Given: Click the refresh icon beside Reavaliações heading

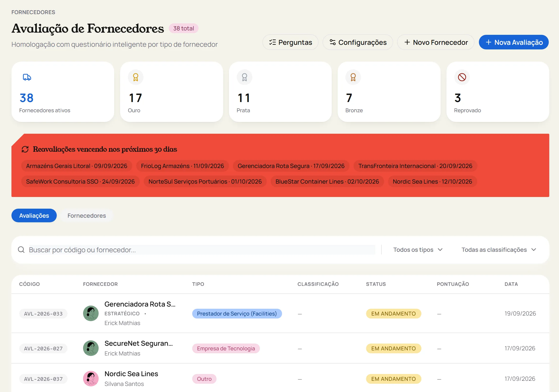Looking at the screenshot, I should coord(25,149).
